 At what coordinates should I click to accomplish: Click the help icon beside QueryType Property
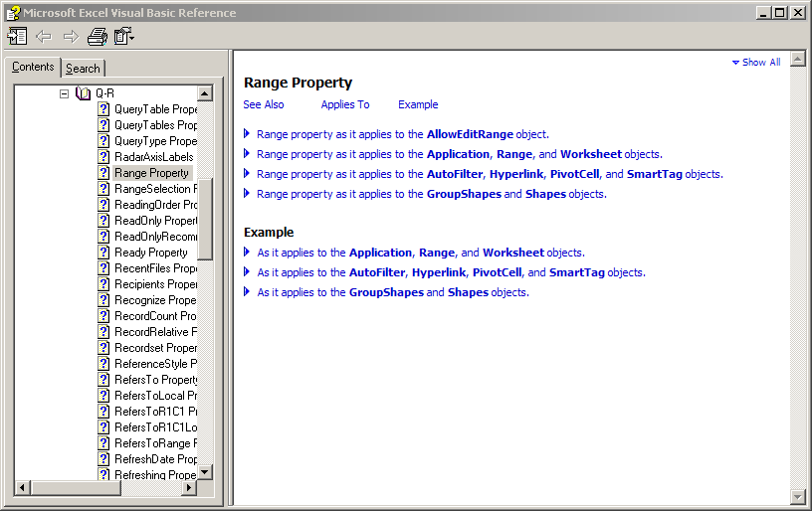click(104, 141)
